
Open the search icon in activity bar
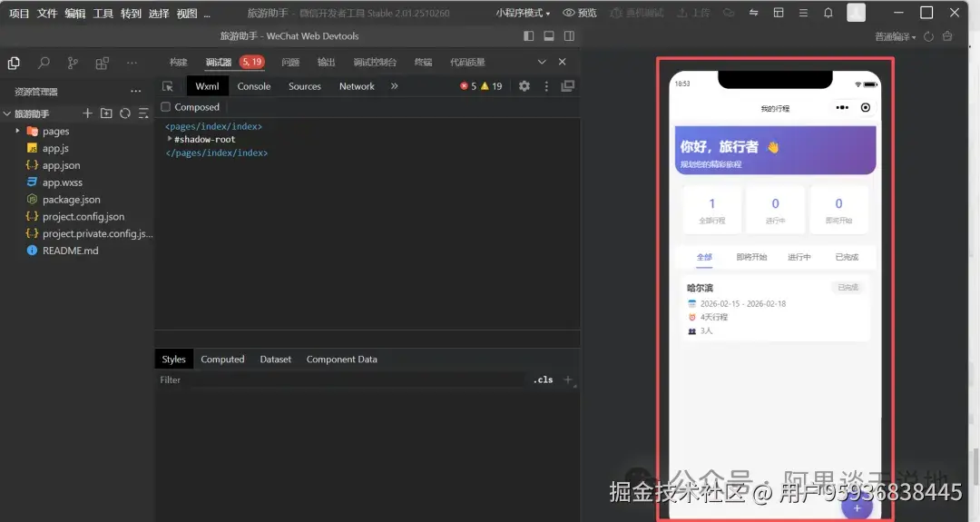pyautogui.click(x=44, y=63)
